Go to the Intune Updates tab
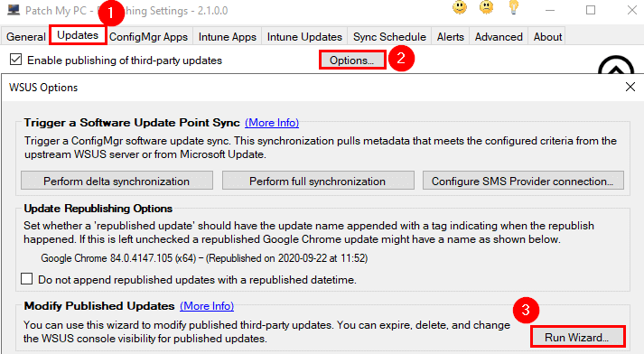 pyautogui.click(x=304, y=36)
